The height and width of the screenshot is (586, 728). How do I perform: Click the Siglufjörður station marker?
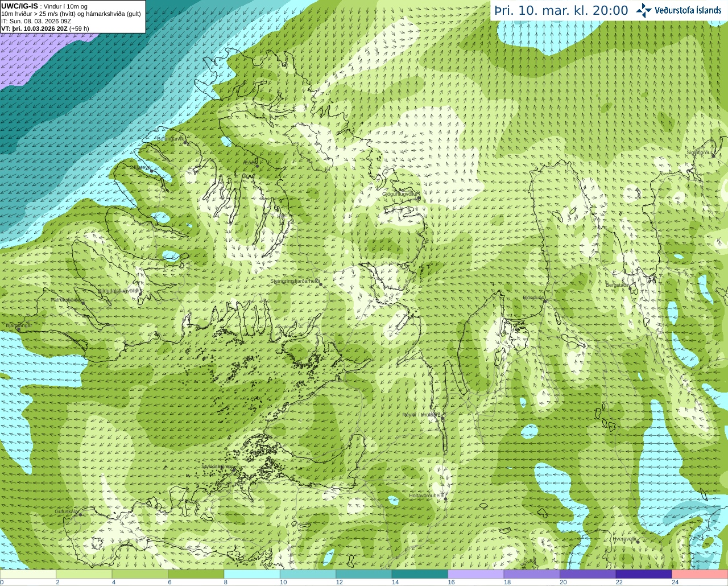[713, 156]
